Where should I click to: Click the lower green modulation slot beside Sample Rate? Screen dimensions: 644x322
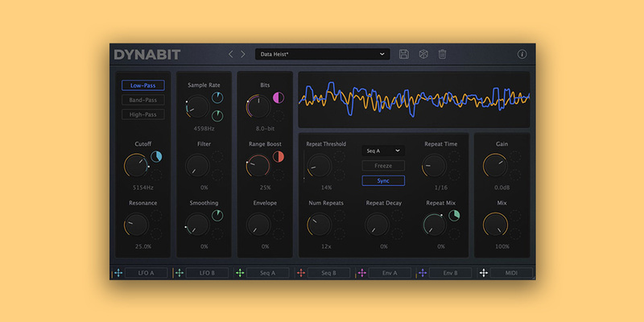tap(217, 116)
